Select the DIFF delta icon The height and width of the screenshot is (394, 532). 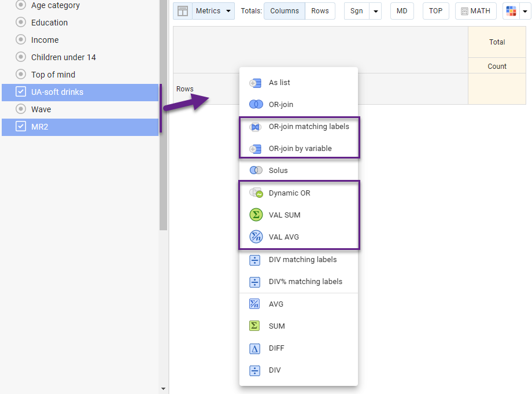pyautogui.click(x=254, y=348)
